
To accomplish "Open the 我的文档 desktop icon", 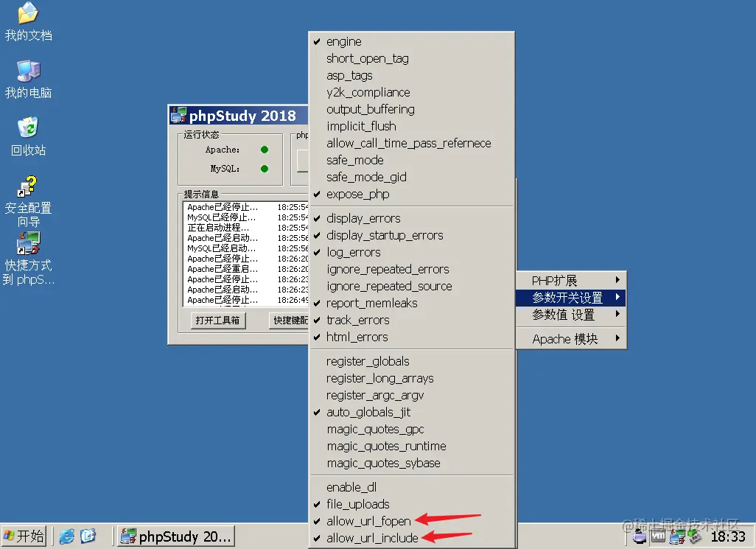I will (28, 23).
